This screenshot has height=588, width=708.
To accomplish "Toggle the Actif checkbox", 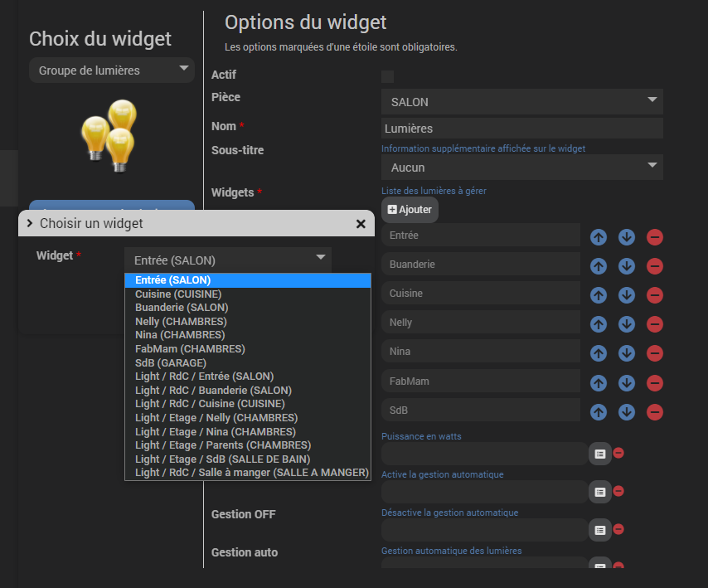I will pos(387,76).
